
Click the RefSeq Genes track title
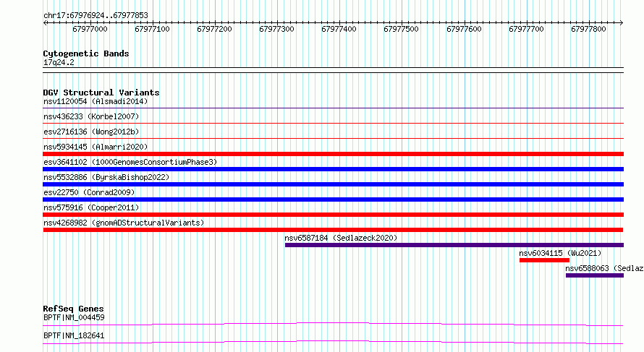point(73,309)
